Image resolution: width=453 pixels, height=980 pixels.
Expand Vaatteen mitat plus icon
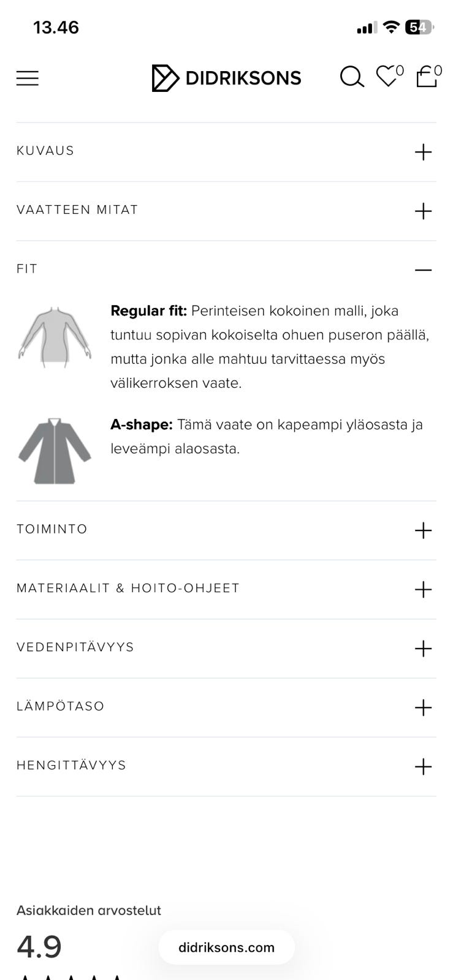click(423, 211)
